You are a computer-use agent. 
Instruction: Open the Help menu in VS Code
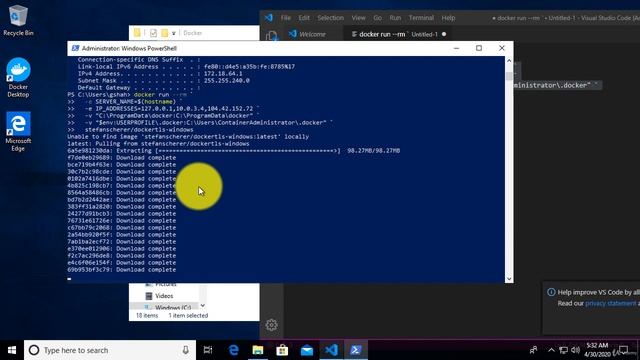coord(448,18)
